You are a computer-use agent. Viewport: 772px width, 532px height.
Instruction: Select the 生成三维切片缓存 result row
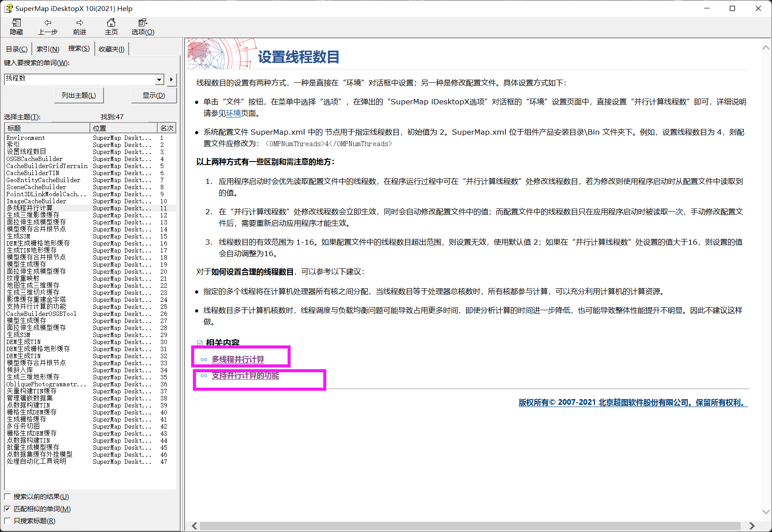(90, 293)
